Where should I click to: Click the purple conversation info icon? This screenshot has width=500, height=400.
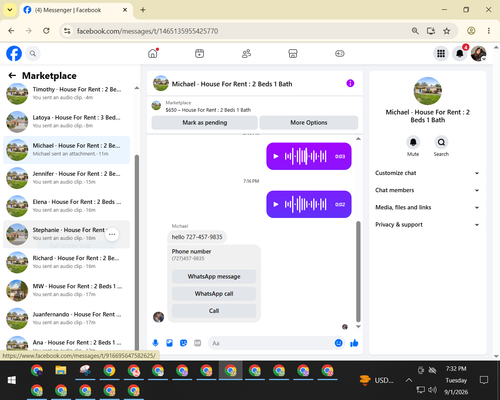coord(350,83)
